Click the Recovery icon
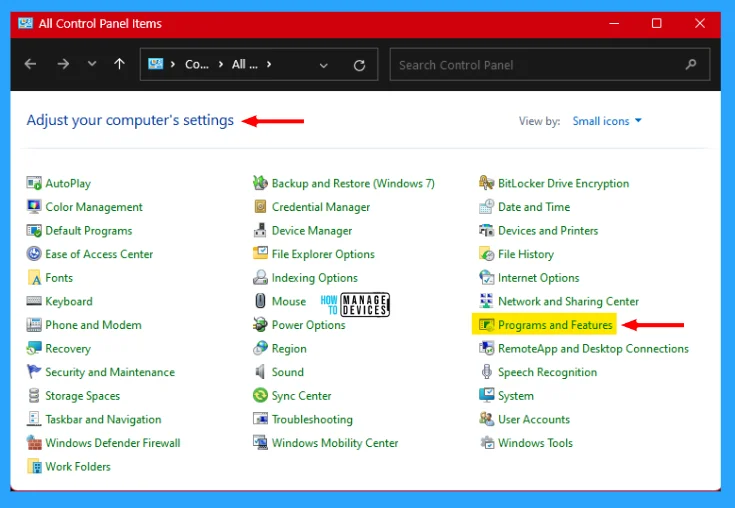Viewport: 735px width, 508px height. pos(34,348)
